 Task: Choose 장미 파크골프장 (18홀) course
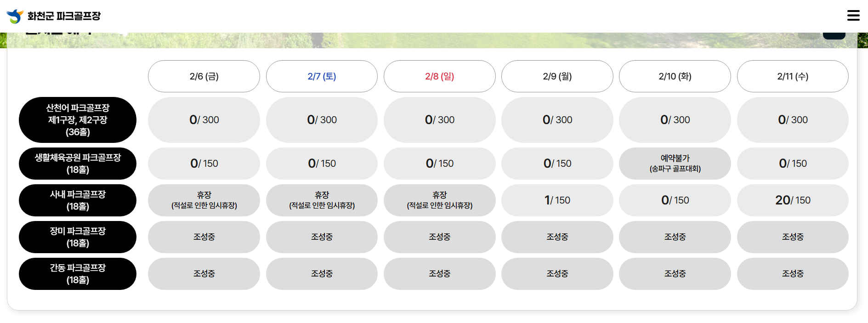[x=78, y=237]
